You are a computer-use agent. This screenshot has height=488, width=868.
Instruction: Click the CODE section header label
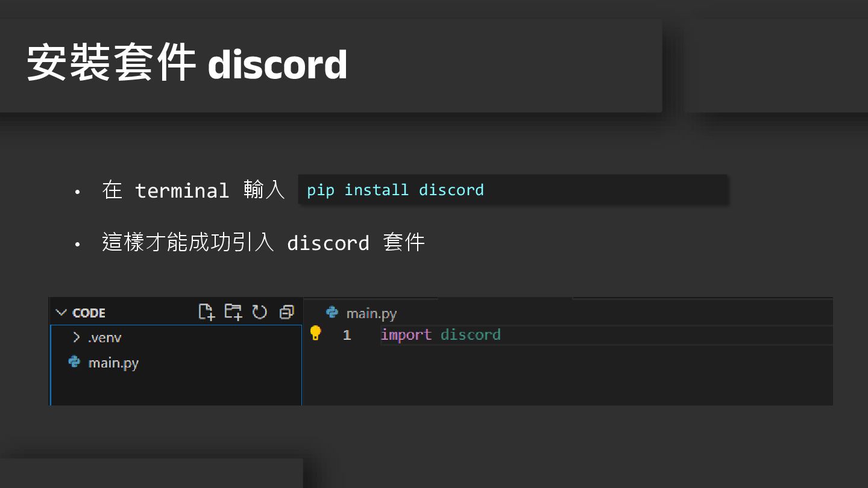pyautogui.click(x=89, y=313)
